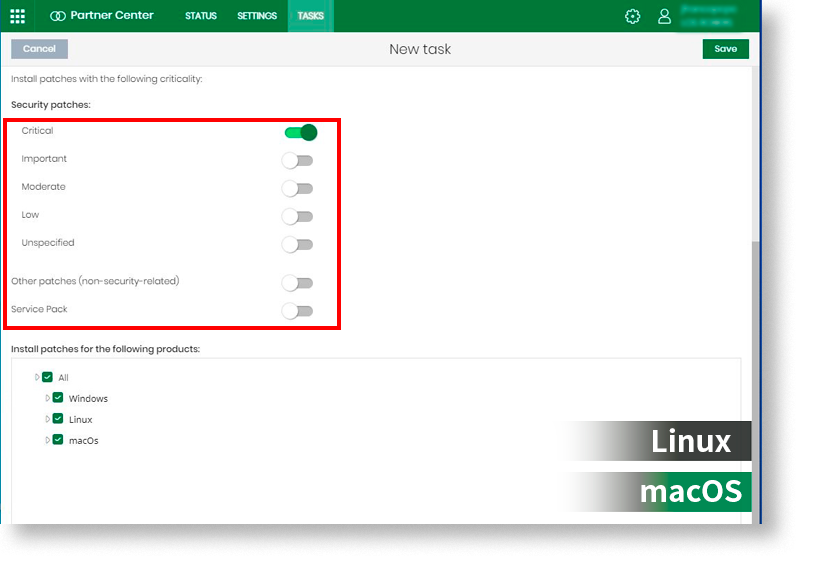Expand the macOs tree node arrow
The image size is (815, 570).
[47, 440]
